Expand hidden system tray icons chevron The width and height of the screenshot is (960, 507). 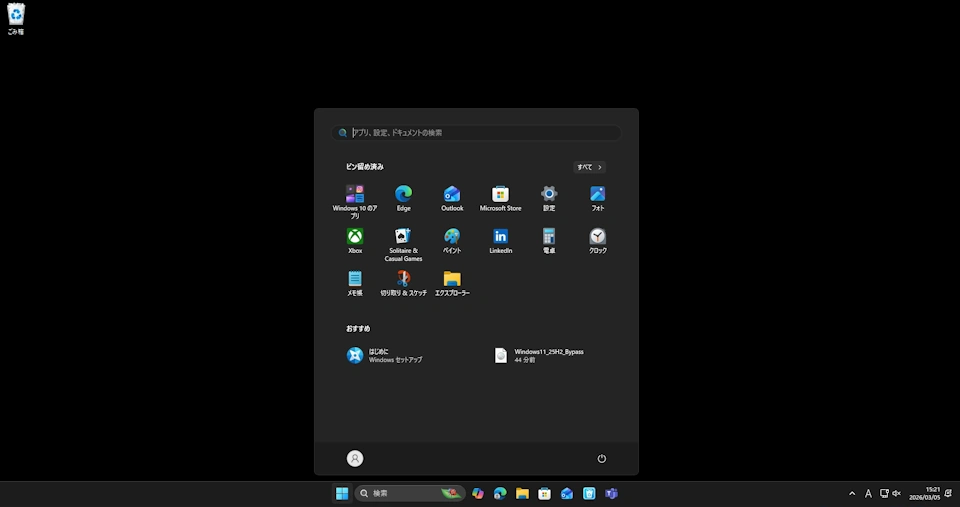852,494
